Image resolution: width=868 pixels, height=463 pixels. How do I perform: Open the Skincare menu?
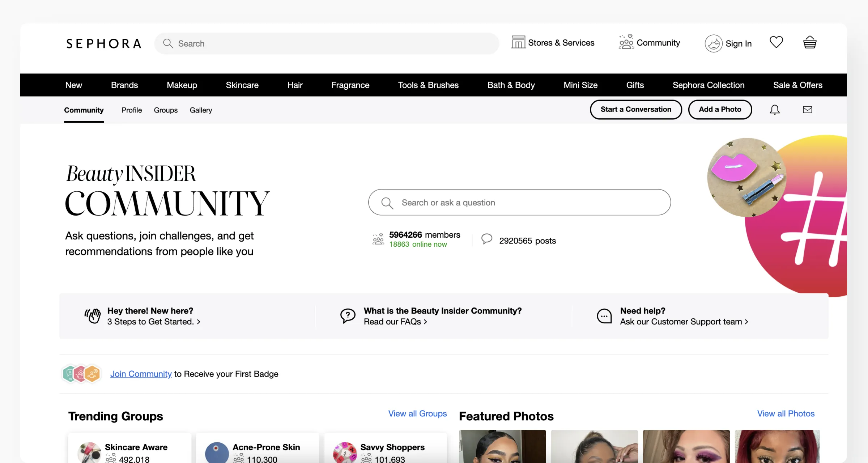point(242,85)
